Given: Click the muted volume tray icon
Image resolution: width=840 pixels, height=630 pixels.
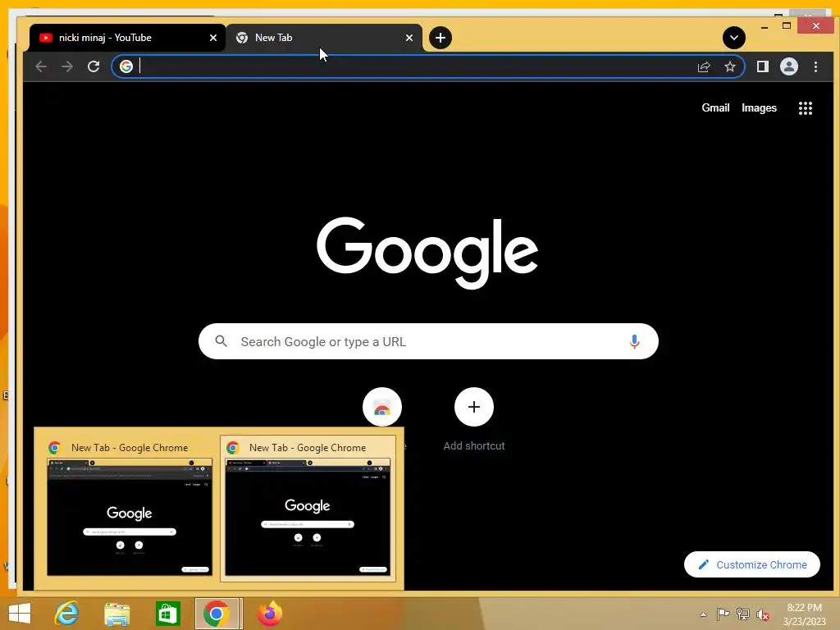Looking at the screenshot, I should 763,615.
